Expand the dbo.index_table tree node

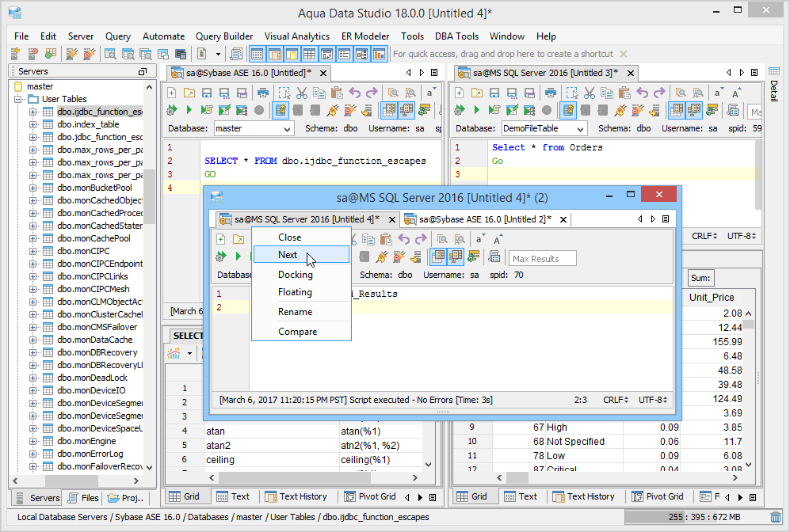32,124
